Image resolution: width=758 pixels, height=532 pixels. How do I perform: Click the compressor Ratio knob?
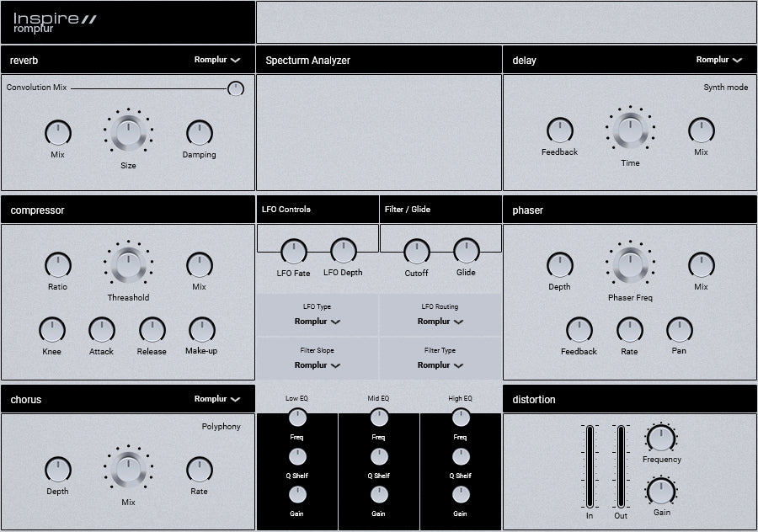click(58, 265)
